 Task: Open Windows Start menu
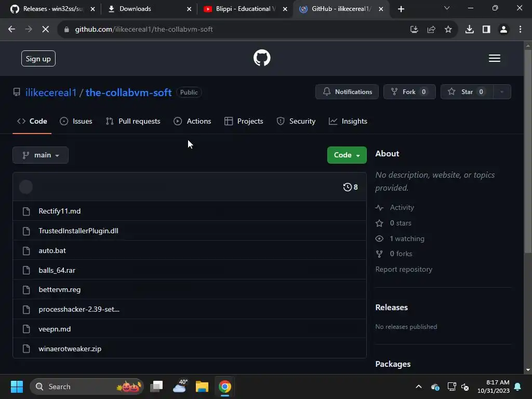pyautogui.click(x=17, y=387)
